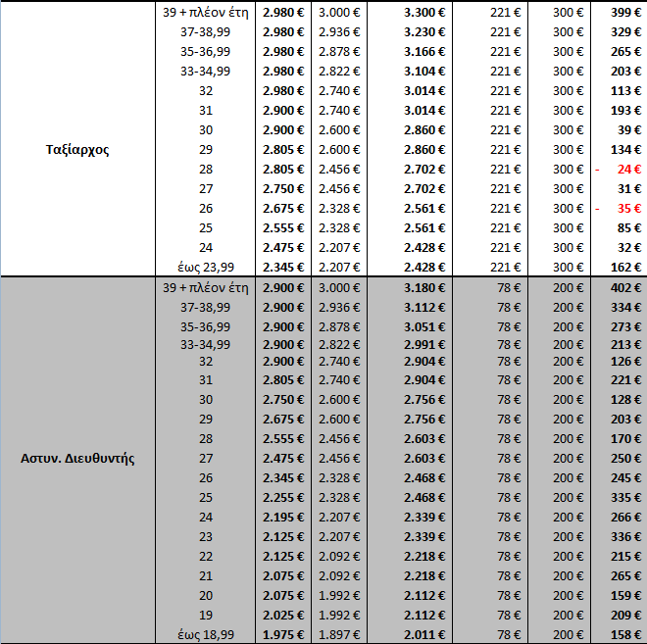This screenshot has height=644, width=647.
Task: Select the έως 18,99 years cell
Action: pos(205,635)
